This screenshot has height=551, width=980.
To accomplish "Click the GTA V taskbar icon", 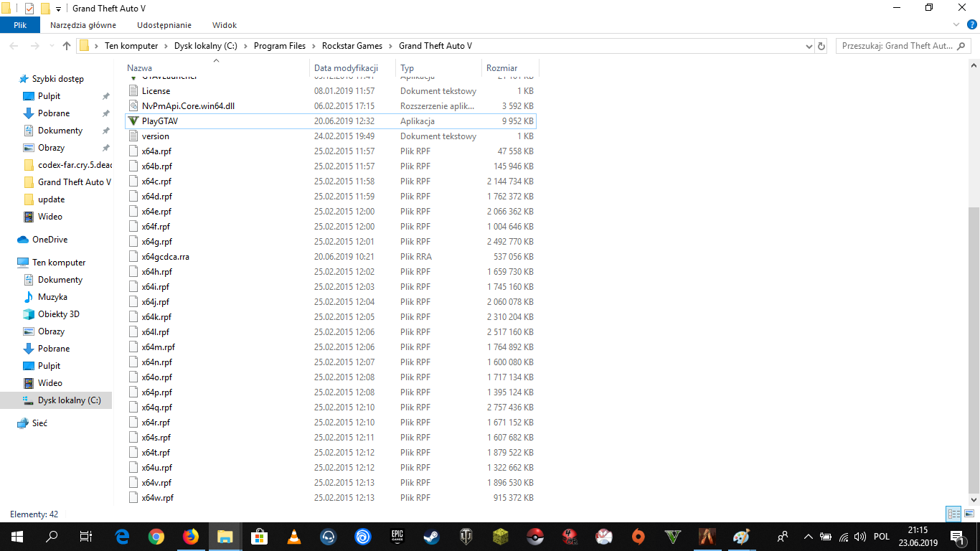I will pyautogui.click(x=673, y=536).
